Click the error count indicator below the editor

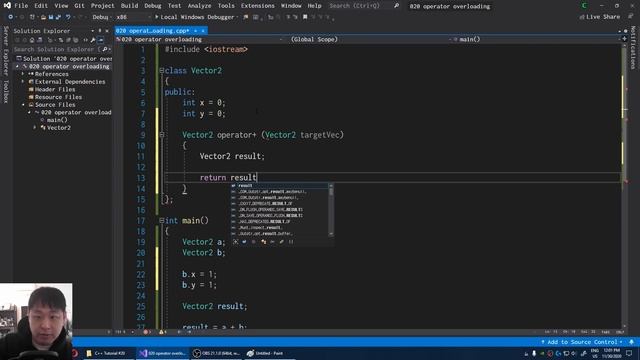(147, 332)
